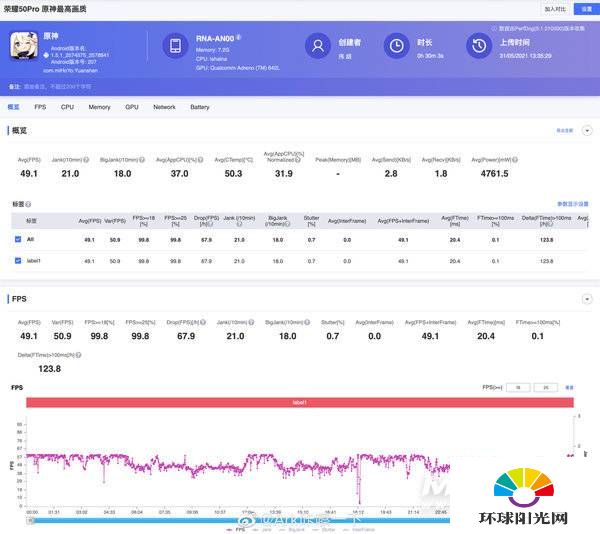Click the red label1 bar above chart
This screenshot has width=600, height=534.
tap(300, 402)
